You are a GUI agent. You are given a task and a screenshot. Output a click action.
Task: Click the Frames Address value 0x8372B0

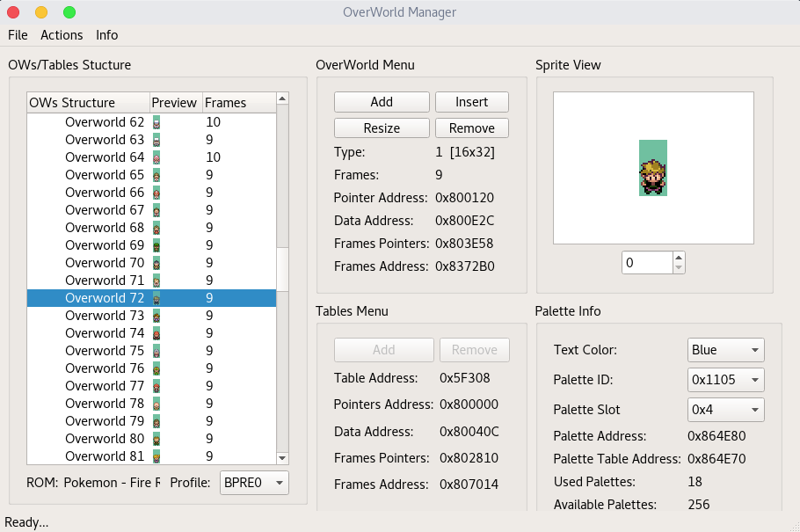[464, 266]
